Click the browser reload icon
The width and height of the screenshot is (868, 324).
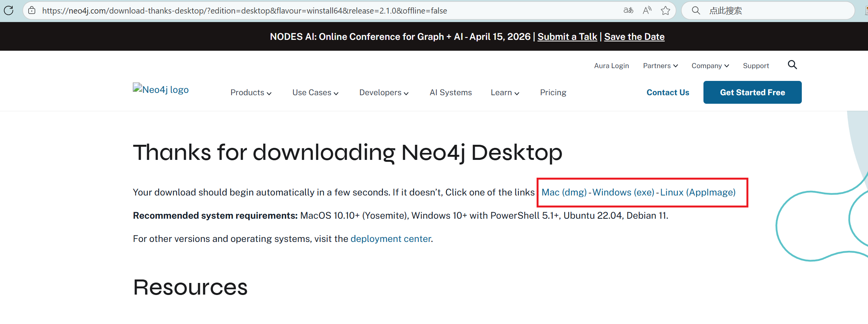(9, 10)
